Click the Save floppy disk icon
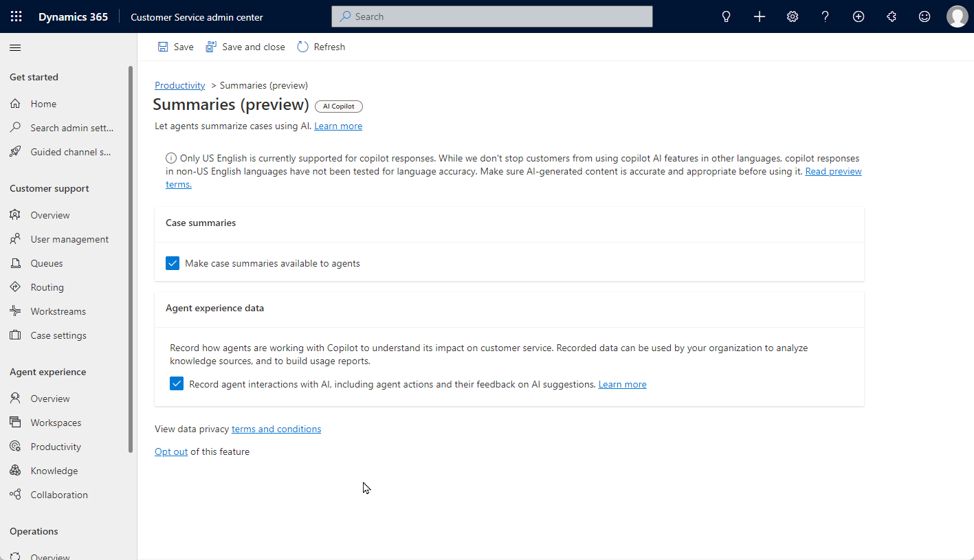 click(163, 47)
